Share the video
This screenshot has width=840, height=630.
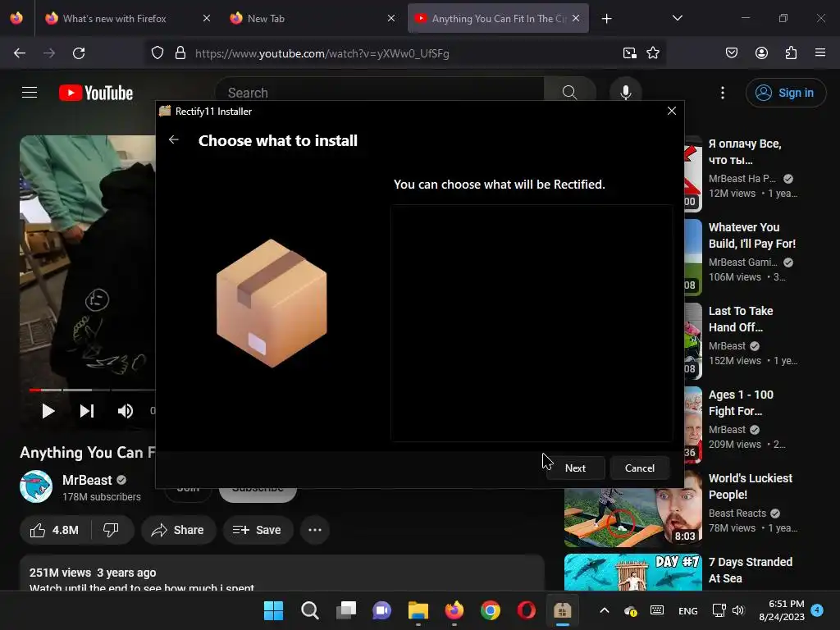178,530
